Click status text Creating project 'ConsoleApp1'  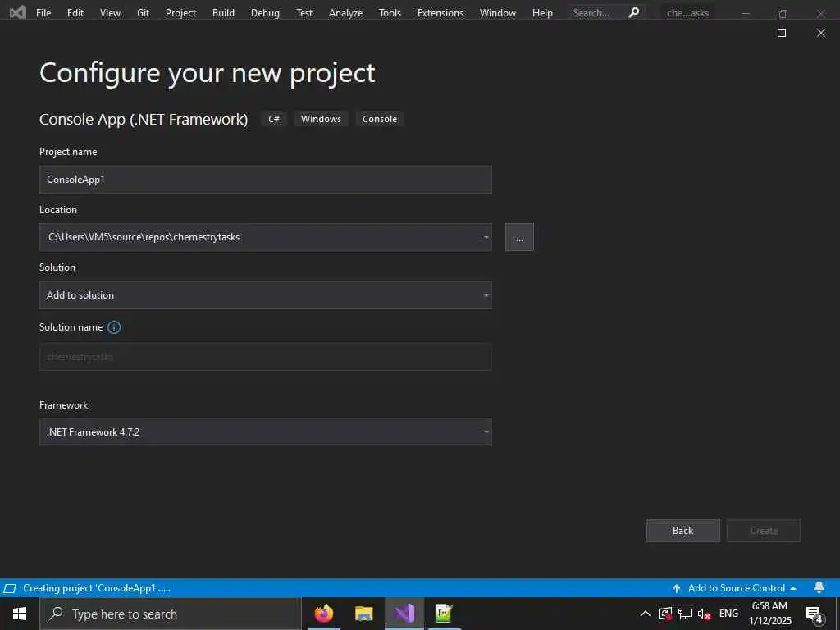coord(97,588)
